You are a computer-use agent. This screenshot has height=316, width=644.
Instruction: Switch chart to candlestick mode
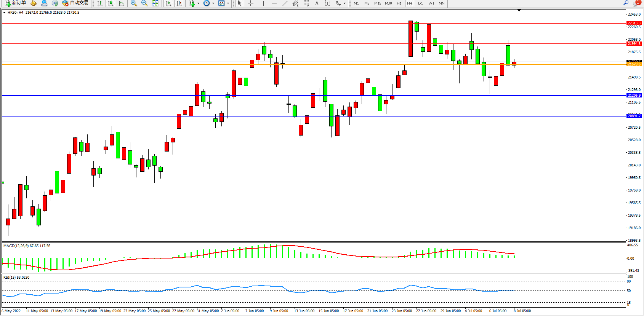click(111, 3)
